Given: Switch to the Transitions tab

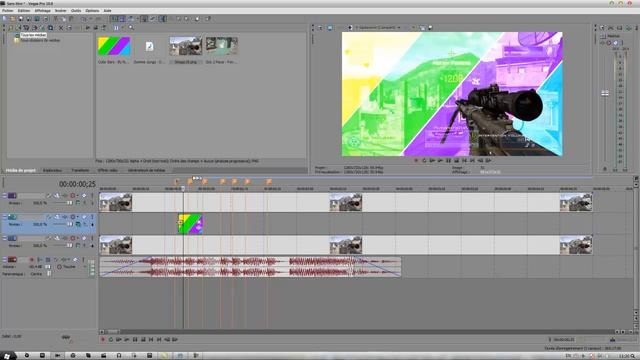Looking at the screenshot, I should tap(80, 170).
